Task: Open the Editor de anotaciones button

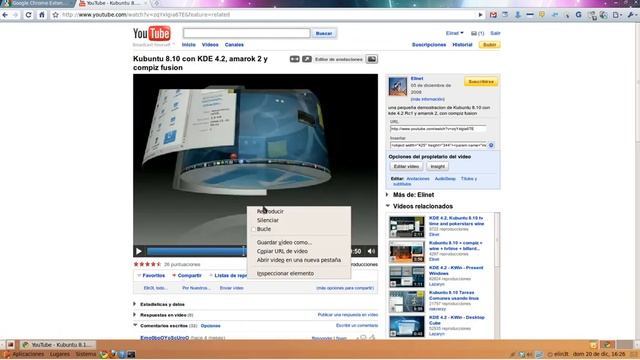Action: pos(339,59)
